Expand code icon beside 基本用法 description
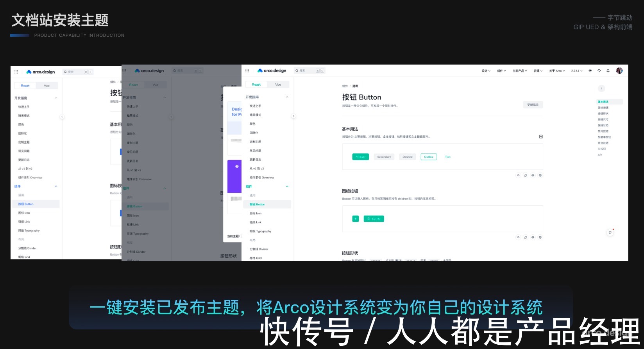The width and height of the screenshot is (644, 349). coord(541,137)
